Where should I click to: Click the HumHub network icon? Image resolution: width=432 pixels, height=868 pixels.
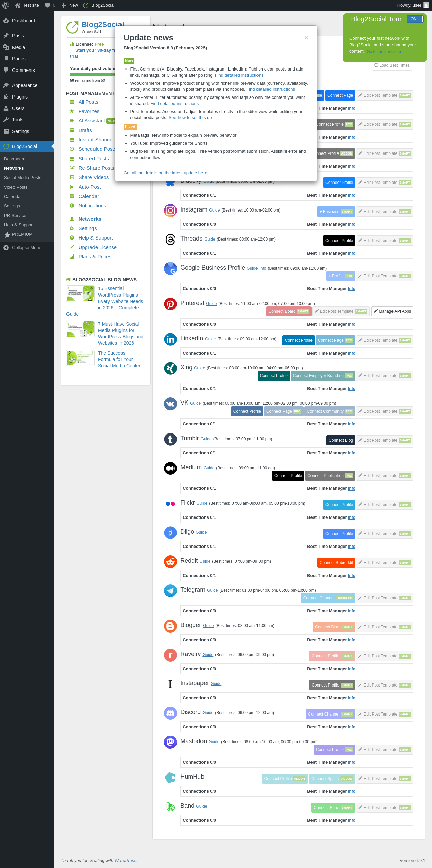point(170,778)
